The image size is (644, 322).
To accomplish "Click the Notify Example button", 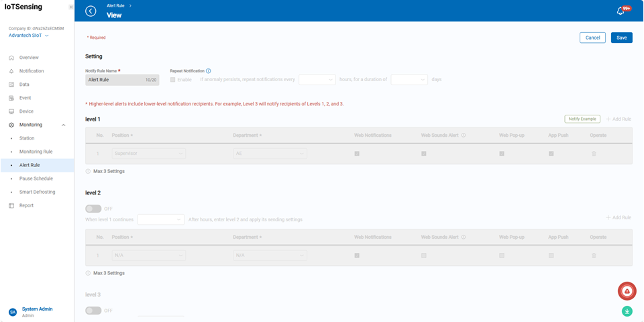I will click(x=582, y=119).
